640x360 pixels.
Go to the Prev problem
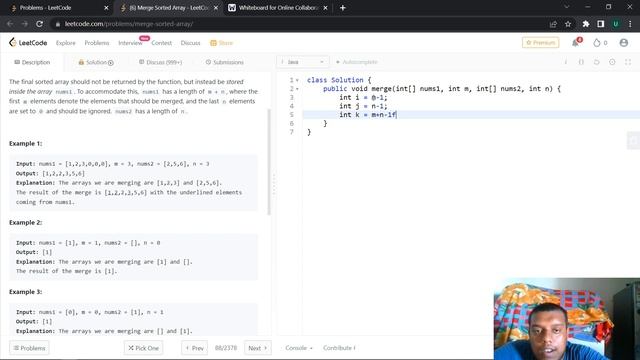click(194, 348)
